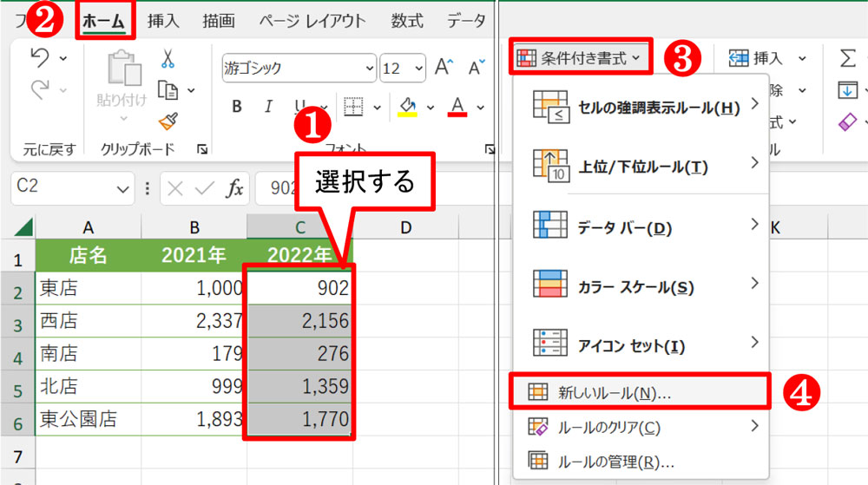Screen dimensions: 868x485
Task: Open the font name 游ゴシック dropdown
Action: pyautogui.click(x=370, y=69)
